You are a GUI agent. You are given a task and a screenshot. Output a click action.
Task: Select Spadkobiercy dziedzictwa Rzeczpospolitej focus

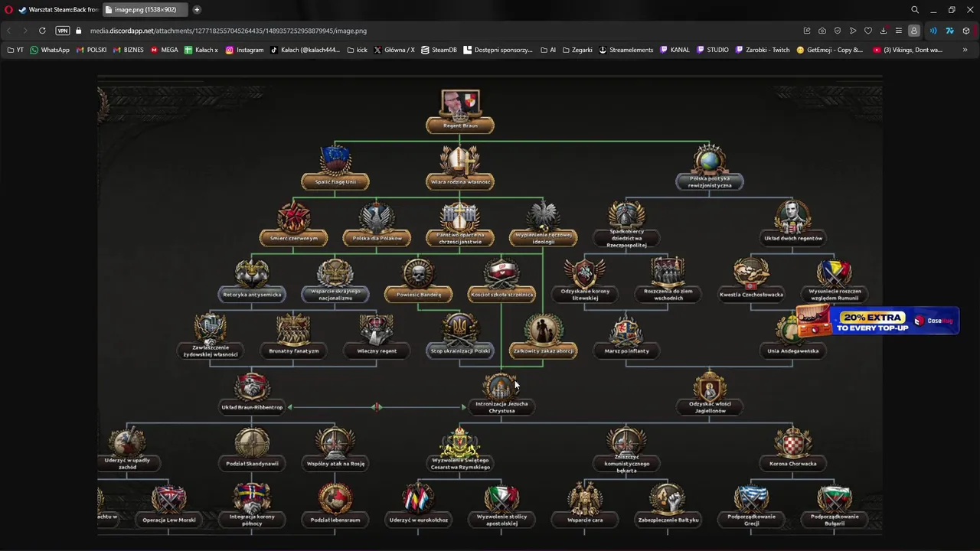pos(626,225)
